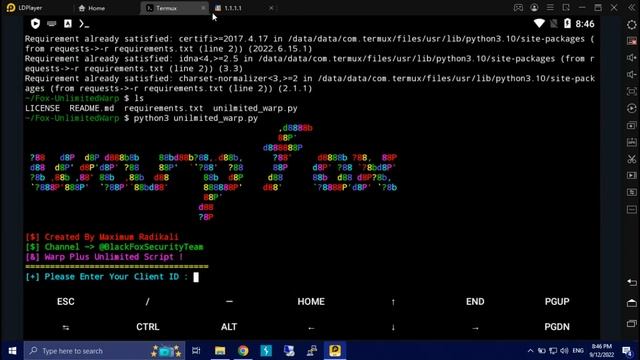Click keyboard icon in Android status bar

pos(51,24)
